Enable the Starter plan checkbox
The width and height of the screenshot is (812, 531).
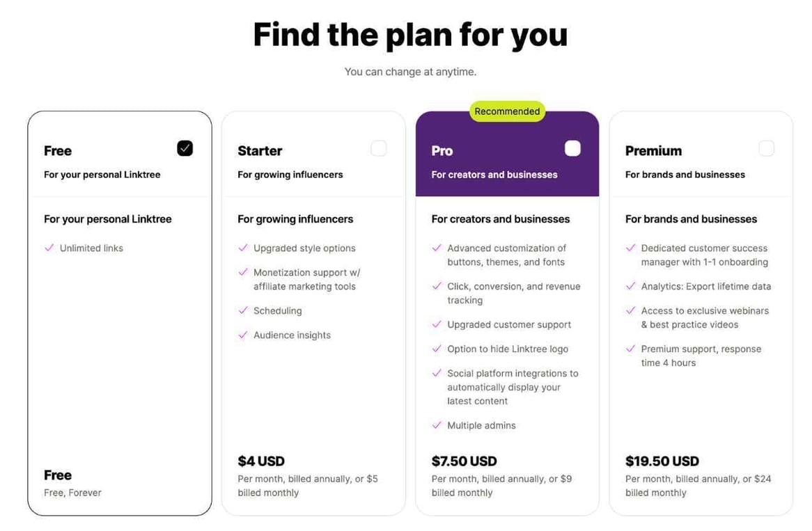(x=378, y=148)
